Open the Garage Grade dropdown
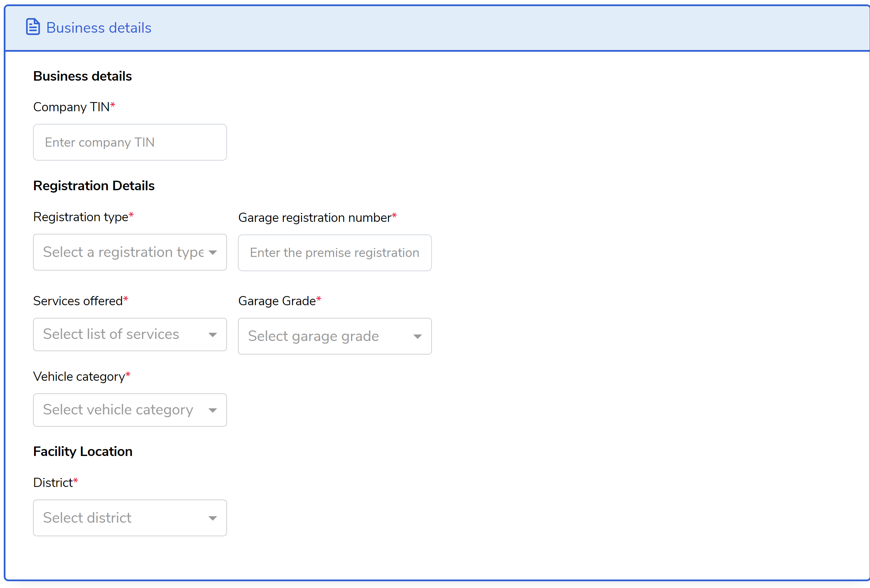The height and width of the screenshot is (588, 870). click(326, 336)
